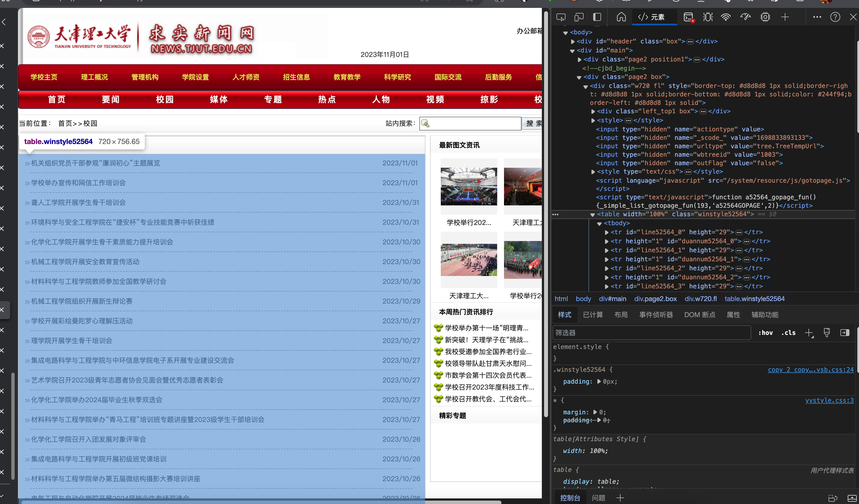The image size is (859, 504).
Task: Open DevTools help question mark icon
Action: tap(835, 17)
